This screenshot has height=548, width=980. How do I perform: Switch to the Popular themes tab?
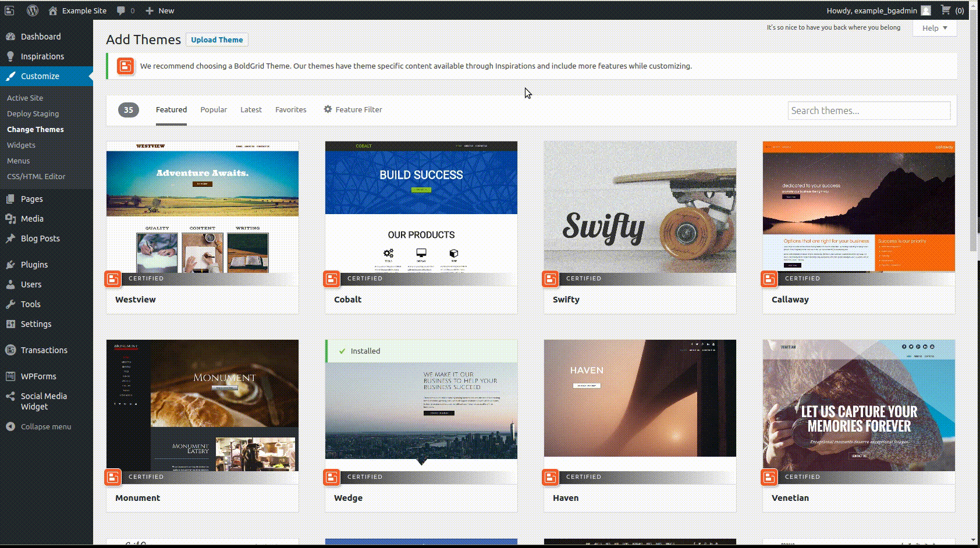point(214,109)
